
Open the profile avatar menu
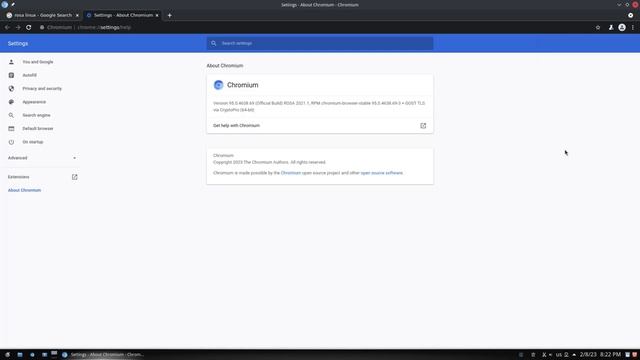(x=622, y=27)
